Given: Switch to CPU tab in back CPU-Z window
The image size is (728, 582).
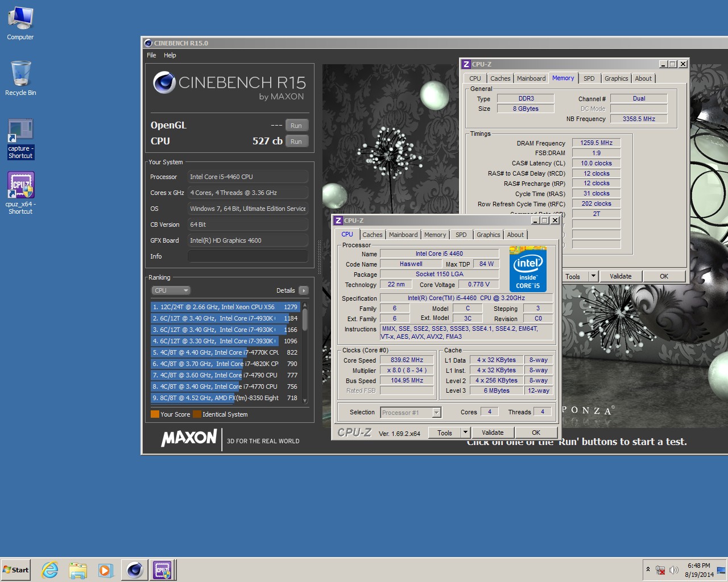Looking at the screenshot, I should [x=475, y=78].
